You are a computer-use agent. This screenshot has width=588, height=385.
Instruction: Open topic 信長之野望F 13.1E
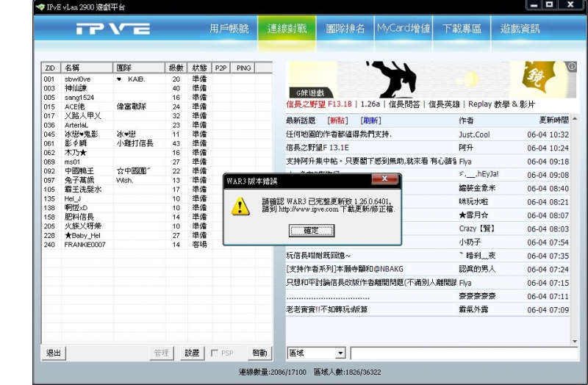pyautogui.click(x=318, y=148)
